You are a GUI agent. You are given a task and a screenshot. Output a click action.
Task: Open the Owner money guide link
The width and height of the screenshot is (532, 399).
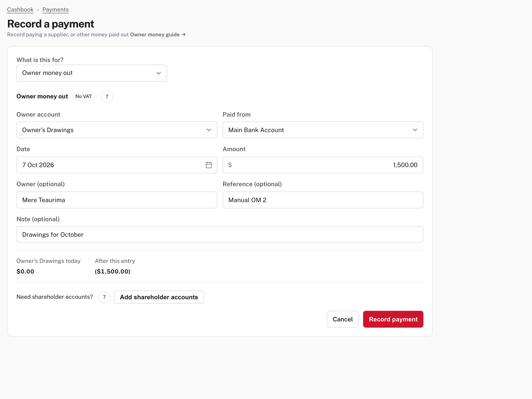point(158,35)
